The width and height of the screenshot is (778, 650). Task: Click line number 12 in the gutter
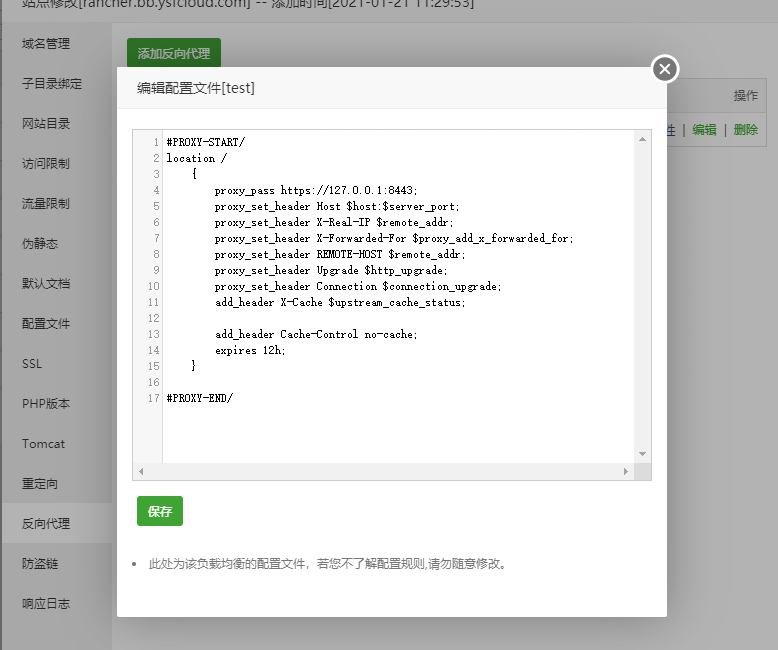pos(153,319)
